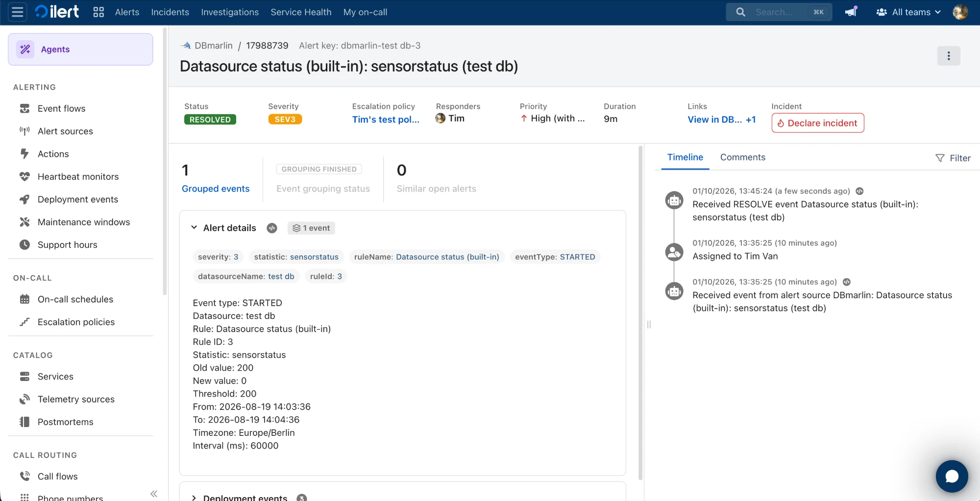
Task: Click the announcements megaphone icon
Action: click(851, 12)
